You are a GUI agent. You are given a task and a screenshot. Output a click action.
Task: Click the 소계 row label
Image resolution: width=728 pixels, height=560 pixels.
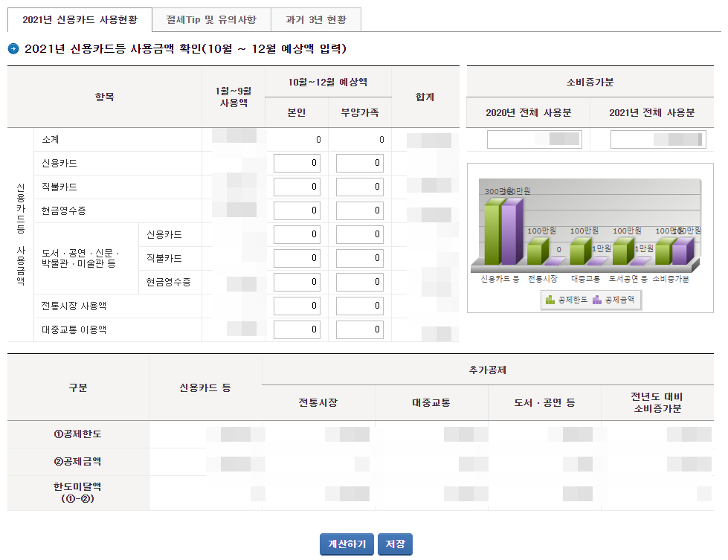[x=50, y=139]
